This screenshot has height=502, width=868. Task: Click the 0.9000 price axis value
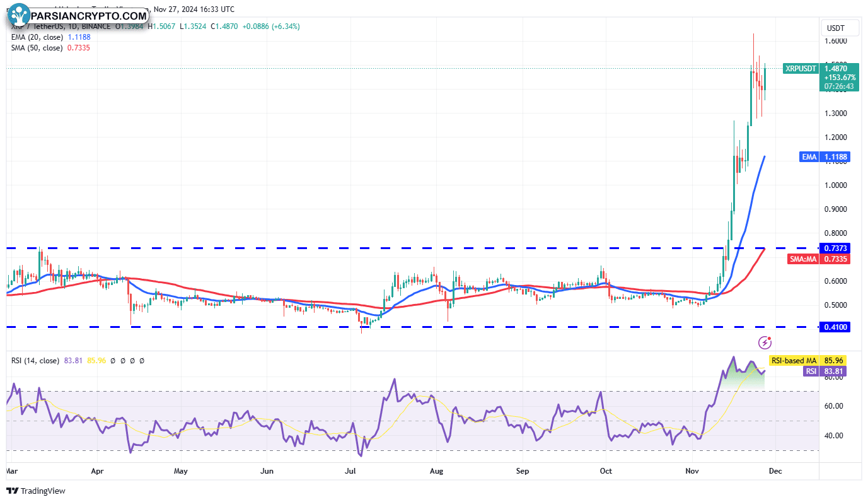(835, 209)
